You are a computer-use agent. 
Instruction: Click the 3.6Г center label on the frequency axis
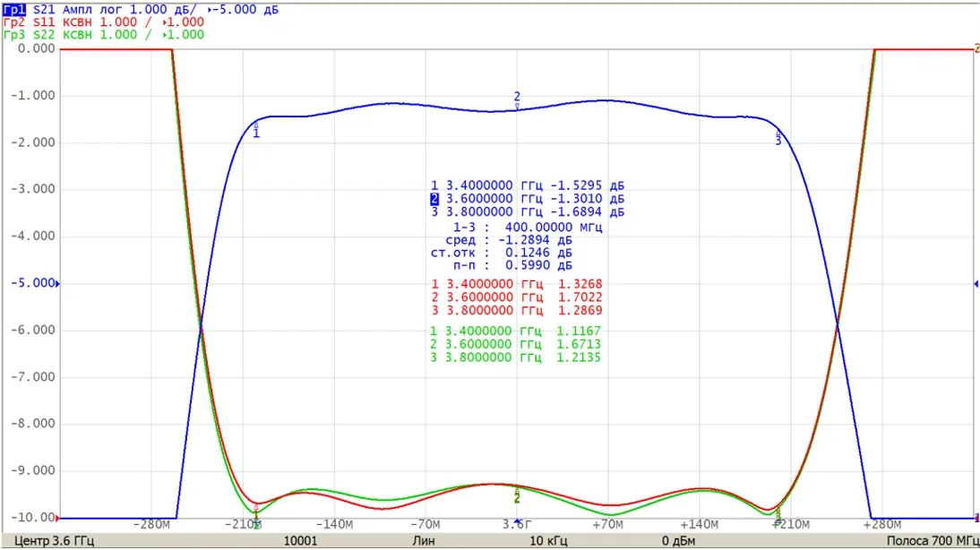pos(517,524)
